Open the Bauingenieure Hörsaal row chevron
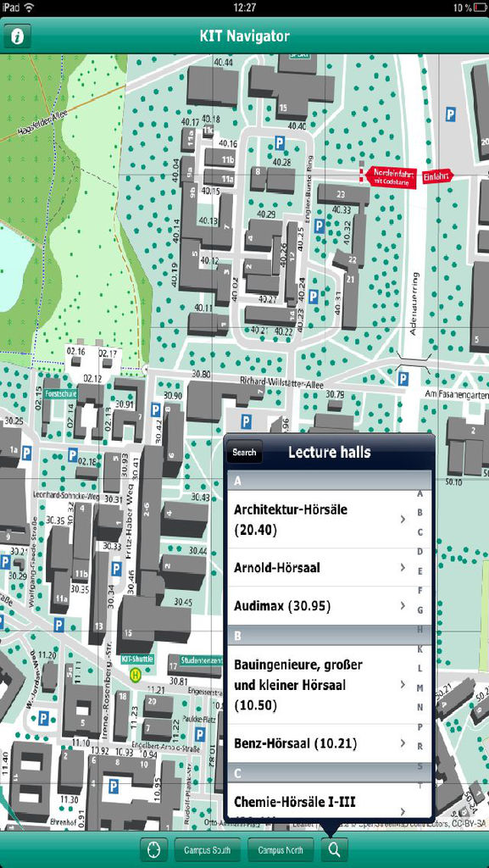Viewport: 489px width, 868px height. point(403,685)
